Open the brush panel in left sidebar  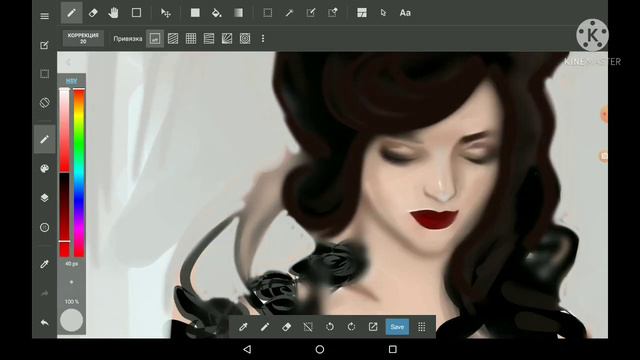click(44, 139)
